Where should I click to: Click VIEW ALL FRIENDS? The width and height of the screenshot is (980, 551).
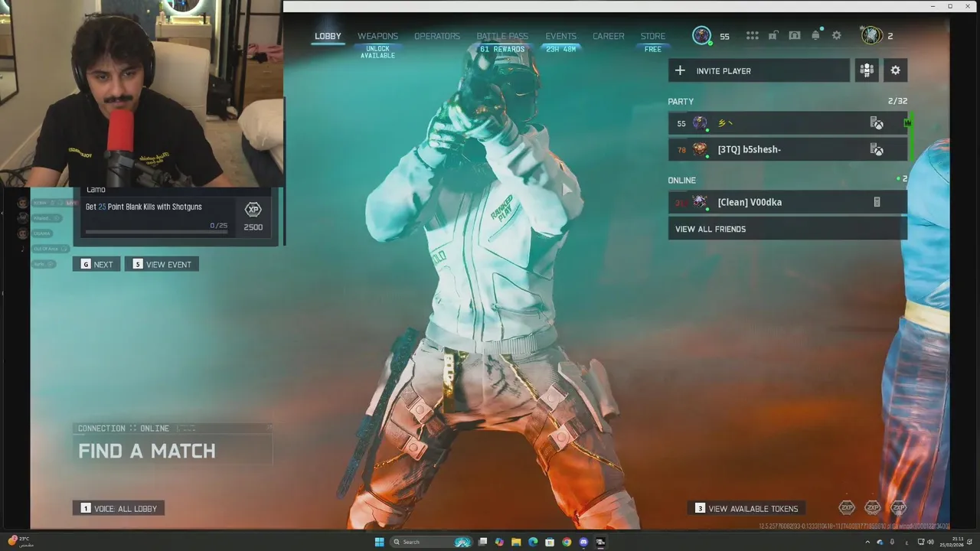click(788, 229)
